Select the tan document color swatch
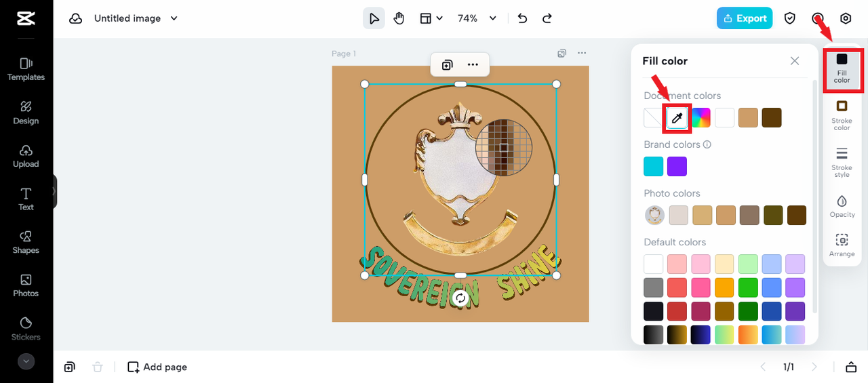This screenshot has width=868, height=383. [748, 117]
